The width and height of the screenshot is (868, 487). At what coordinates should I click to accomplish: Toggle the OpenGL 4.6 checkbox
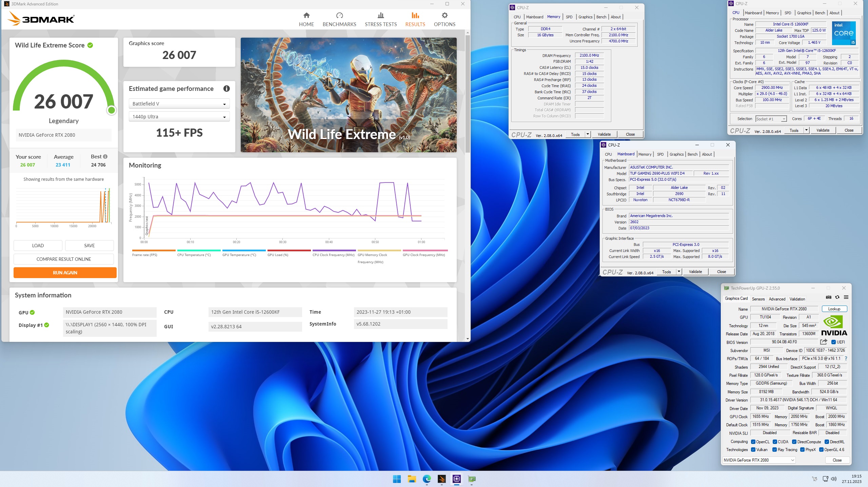click(x=821, y=450)
